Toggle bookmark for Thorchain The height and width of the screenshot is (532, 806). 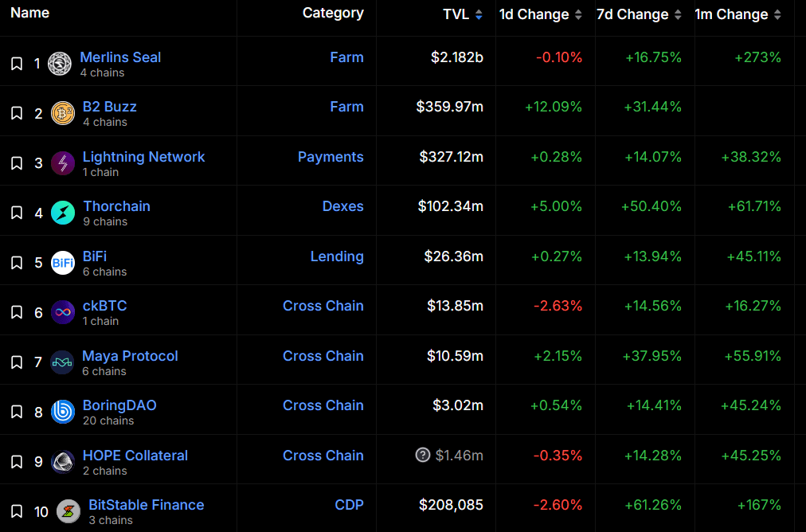(17, 213)
